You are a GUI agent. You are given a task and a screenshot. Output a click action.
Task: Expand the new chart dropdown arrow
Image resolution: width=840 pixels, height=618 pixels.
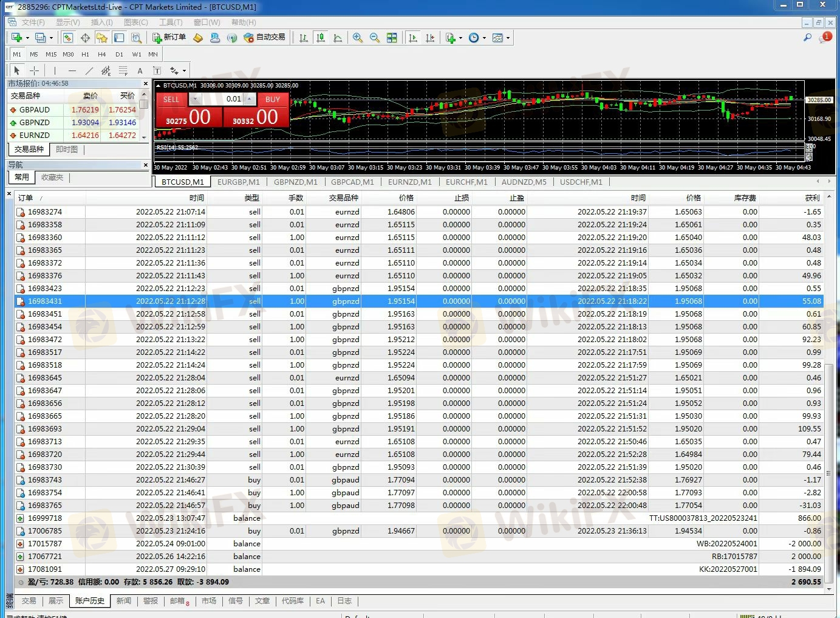[27, 38]
